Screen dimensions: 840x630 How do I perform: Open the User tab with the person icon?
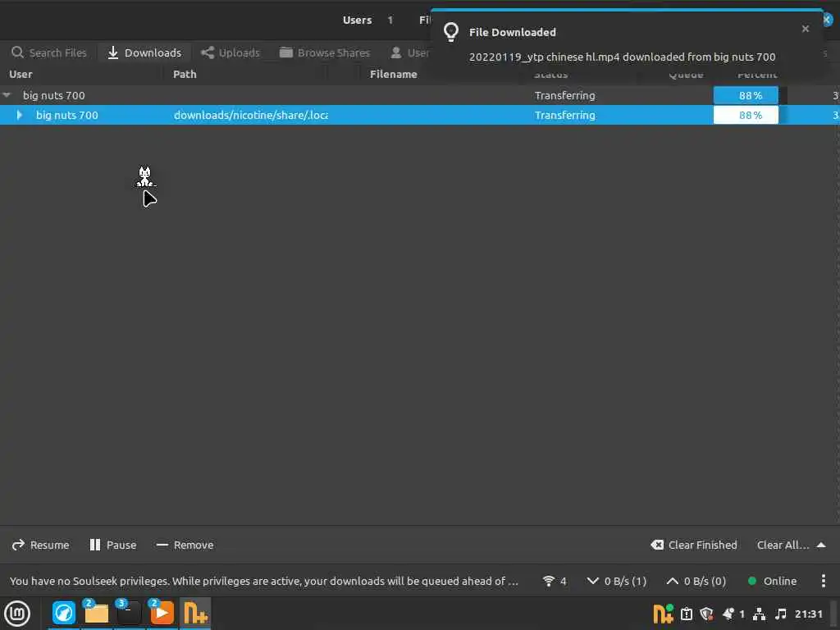tap(409, 52)
